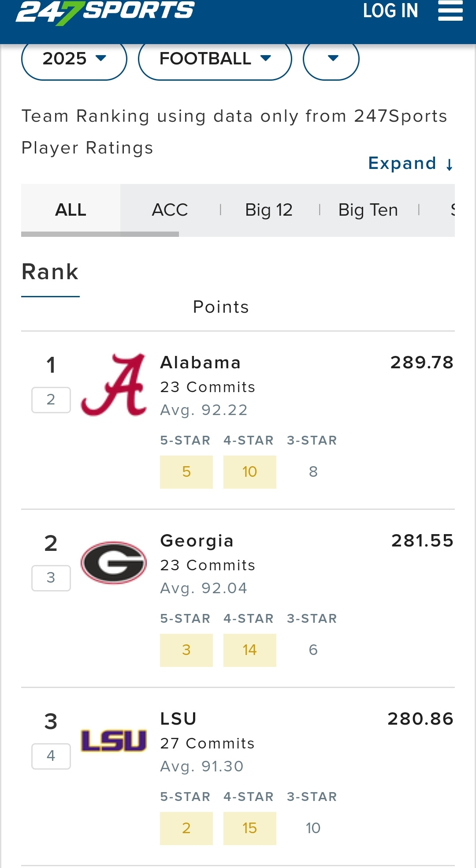Click the LOG IN link
The height and width of the screenshot is (868, 476).
(390, 11)
